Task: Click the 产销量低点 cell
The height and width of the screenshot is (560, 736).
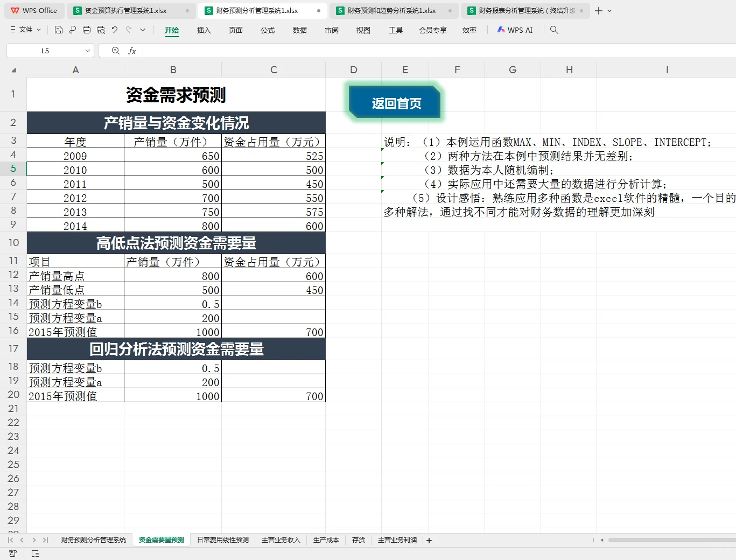Action: 75,290
